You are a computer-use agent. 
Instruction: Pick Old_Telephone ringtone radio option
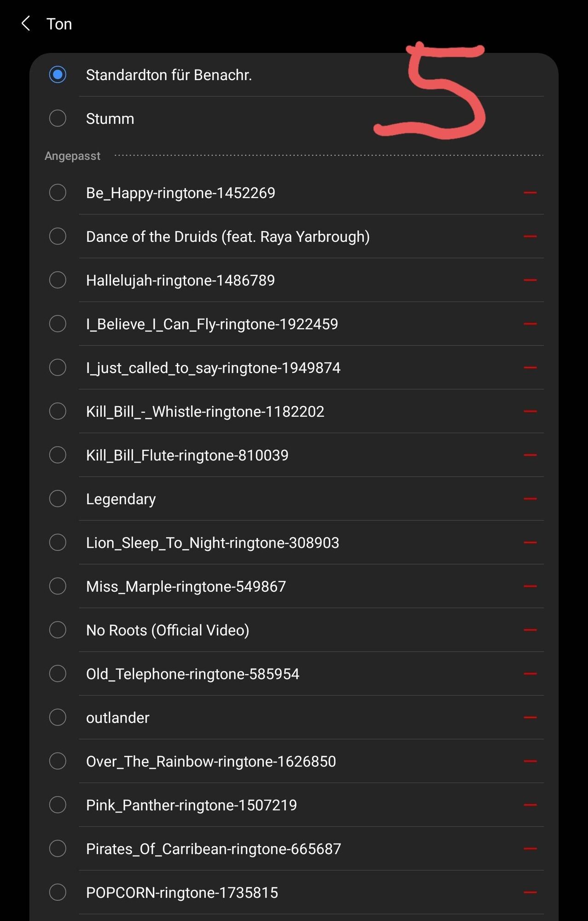(x=58, y=674)
